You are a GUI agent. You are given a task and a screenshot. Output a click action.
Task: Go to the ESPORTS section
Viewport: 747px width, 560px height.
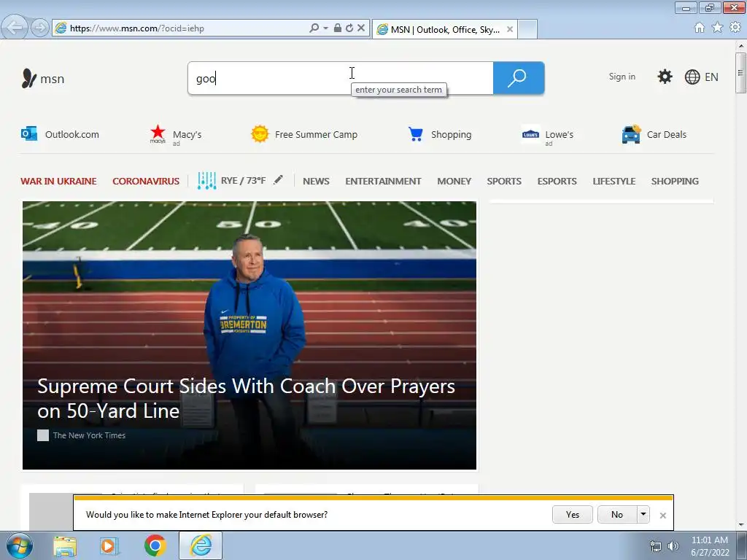tap(557, 182)
